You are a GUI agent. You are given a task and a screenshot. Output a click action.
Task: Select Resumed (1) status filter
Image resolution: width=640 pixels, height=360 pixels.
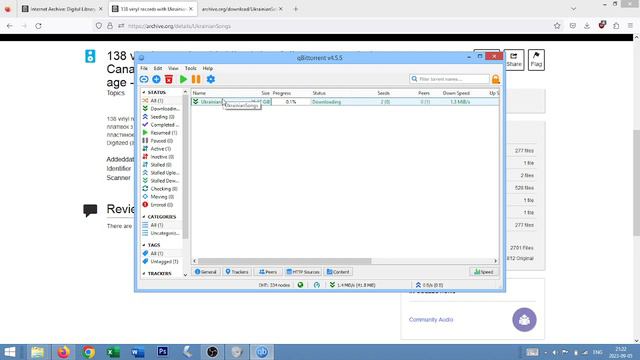161,133
